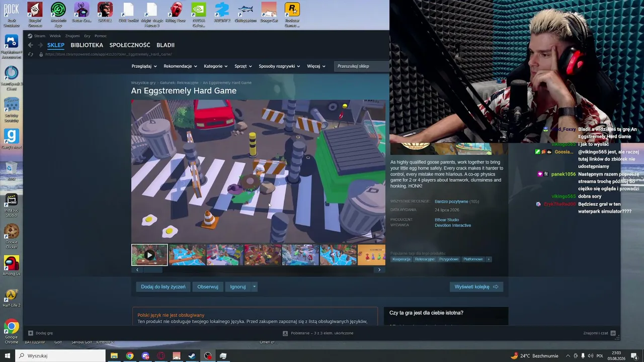Click the Steam icon in the taskbar

coord(192,356)
